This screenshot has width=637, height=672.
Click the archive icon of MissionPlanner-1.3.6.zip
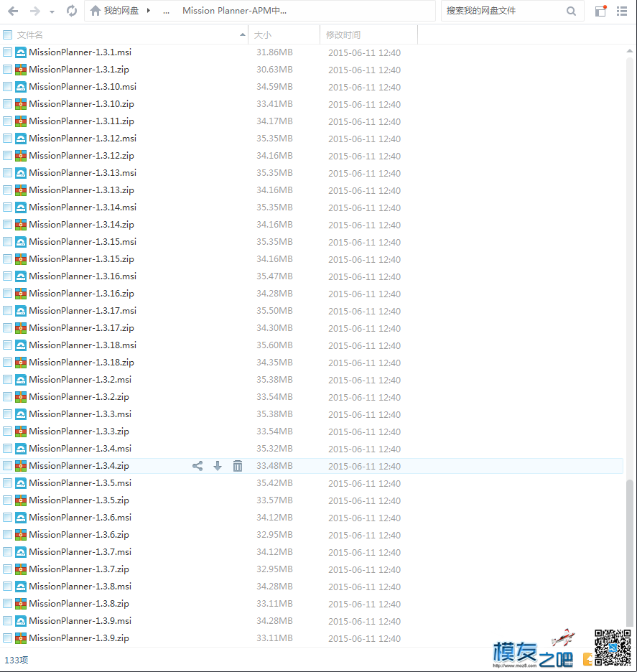pos(21,534)
